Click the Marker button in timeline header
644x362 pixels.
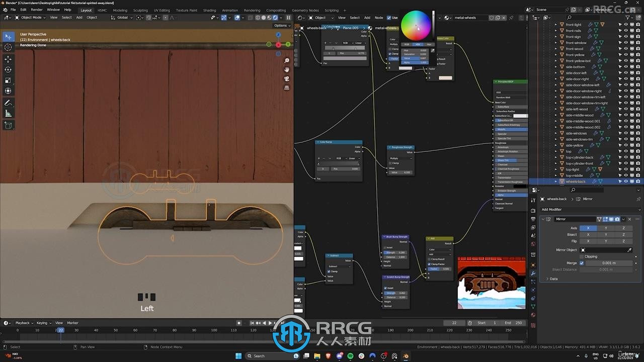[73, 323]
